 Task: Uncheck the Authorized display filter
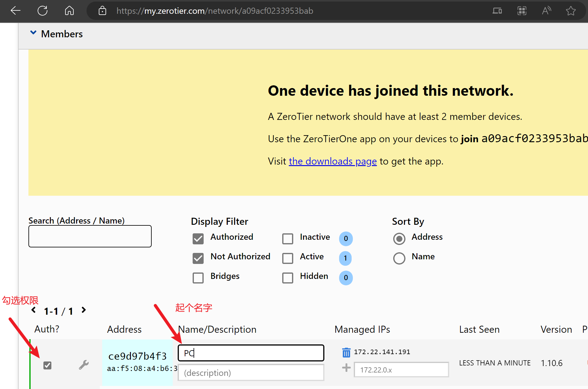[x=198, y=239]
